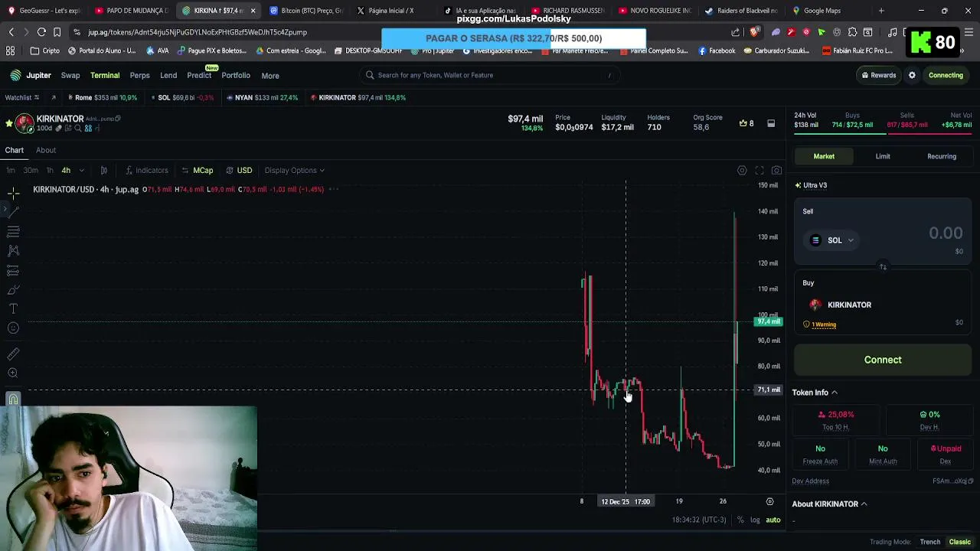Switch trading mode to Classic
Image resolution: width=980 pixels, height=551 pixels.
click(960, 542)
